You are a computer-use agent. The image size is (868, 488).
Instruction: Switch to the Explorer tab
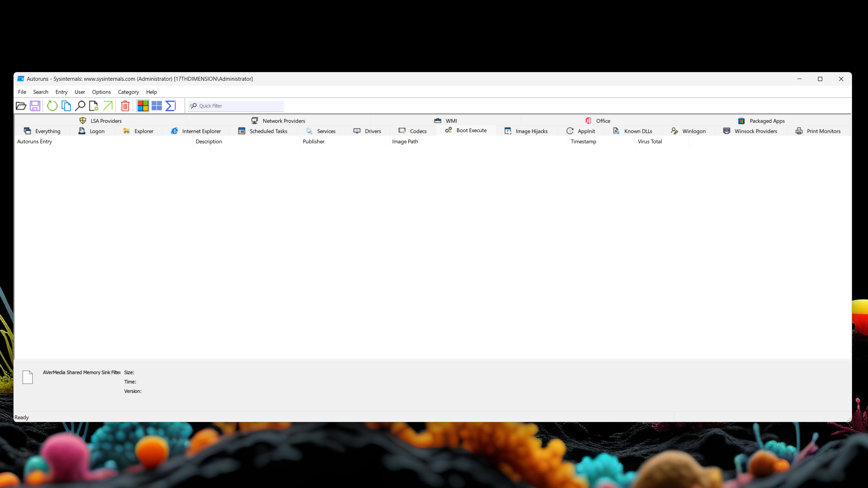(x=138, y=131)
